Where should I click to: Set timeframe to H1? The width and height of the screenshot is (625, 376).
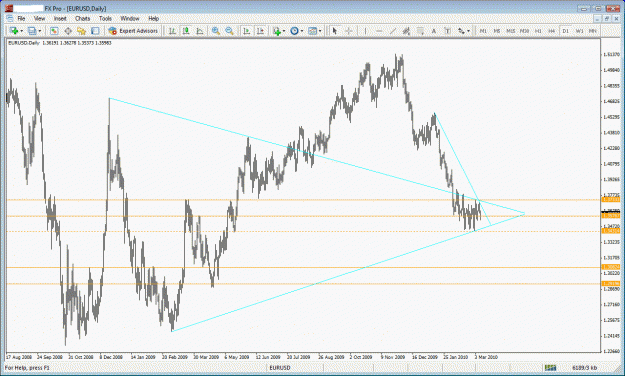[538, 31]
